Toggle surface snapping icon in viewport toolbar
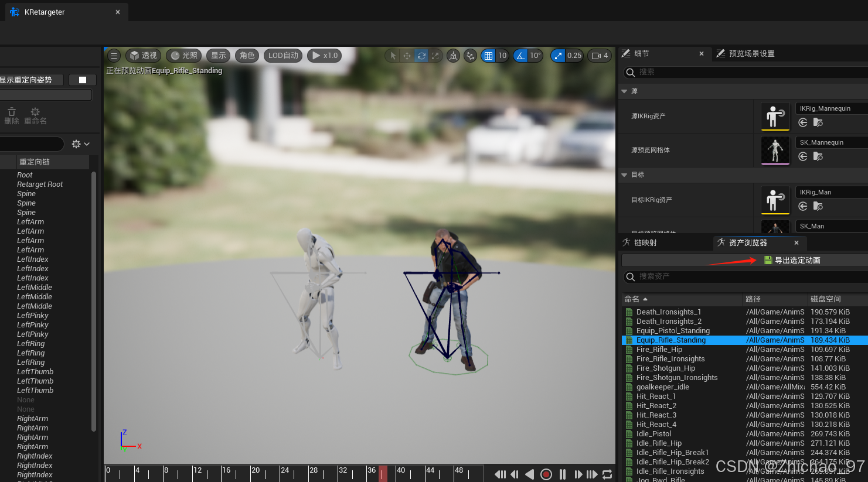This screenshot has height=482, width=868. 470,56
